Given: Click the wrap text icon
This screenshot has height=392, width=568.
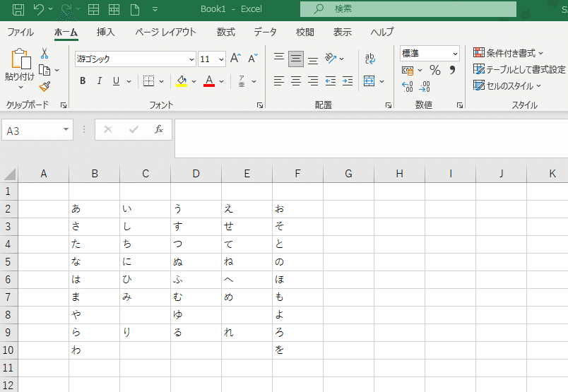Looking at the screenshot, I should [370, 59].
